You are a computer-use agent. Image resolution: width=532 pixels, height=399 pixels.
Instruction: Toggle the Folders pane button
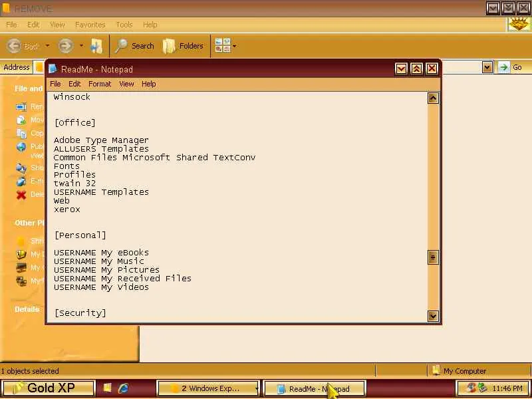184,46
